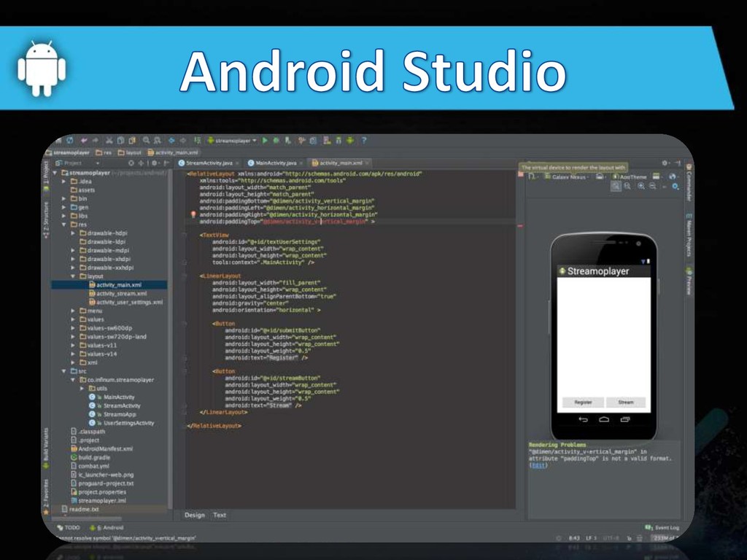Click the Register button in phone preview
The image size is (747, 560).
point(583,402)
